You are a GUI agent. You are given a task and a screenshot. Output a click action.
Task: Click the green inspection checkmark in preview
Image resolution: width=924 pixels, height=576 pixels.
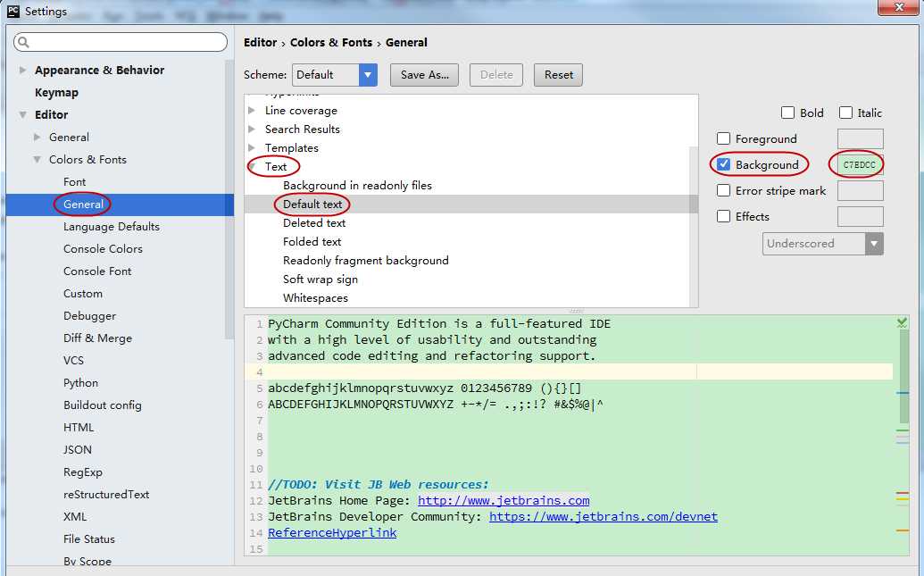coord(902,322)
